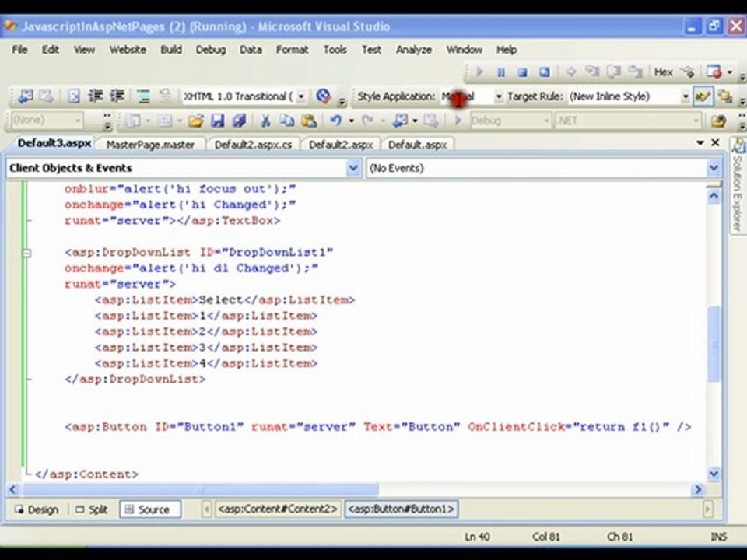Open the Style Application dropdown
Viewport: 747px width, 560px height.
point(498,96)
